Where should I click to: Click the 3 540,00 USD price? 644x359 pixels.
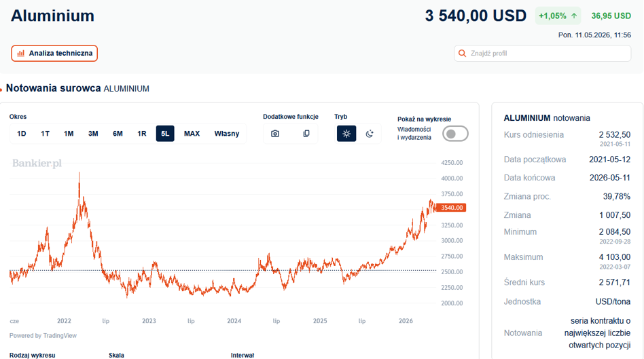476,16
